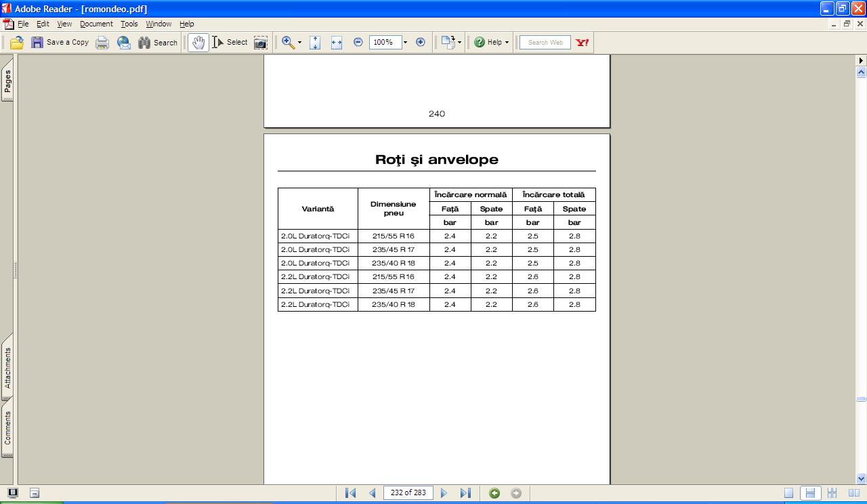Open the Document menu
Screen dimensions: 867x504
(96, 24)
